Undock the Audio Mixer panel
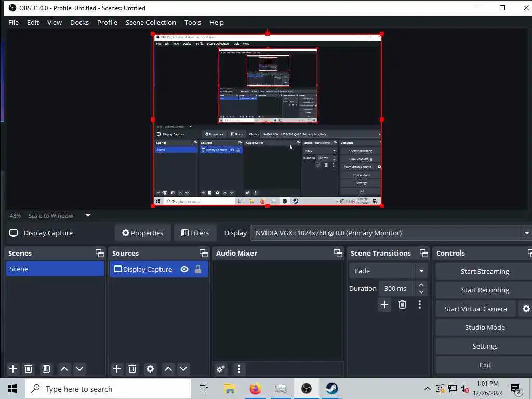Screen dimensions: 532x399 (338, 253)
